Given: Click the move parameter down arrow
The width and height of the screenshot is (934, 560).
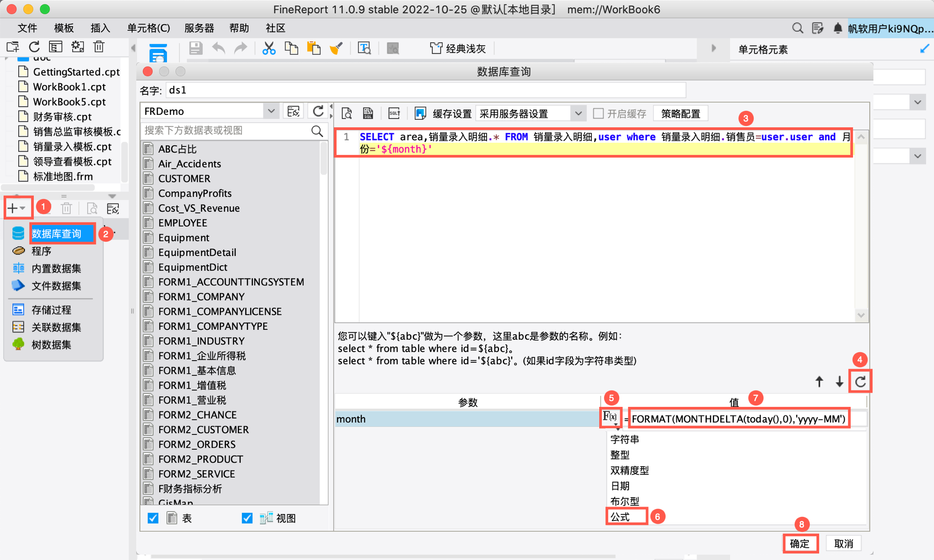Looking at the screenshot, I should 839,381.
